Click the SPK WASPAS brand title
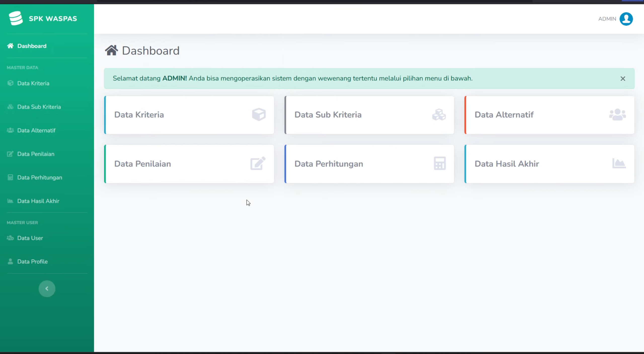644x354 pixels. (x=53, y=19)
